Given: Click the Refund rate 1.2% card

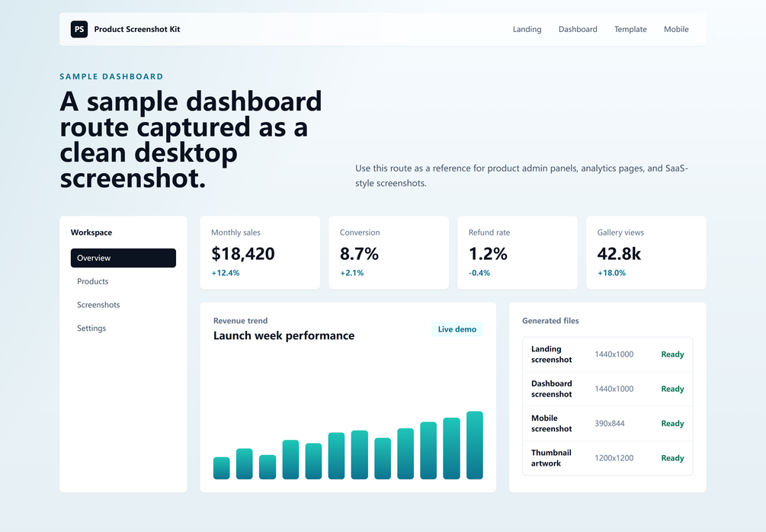Looking at the screenshot, I should (x=518, y=252).
